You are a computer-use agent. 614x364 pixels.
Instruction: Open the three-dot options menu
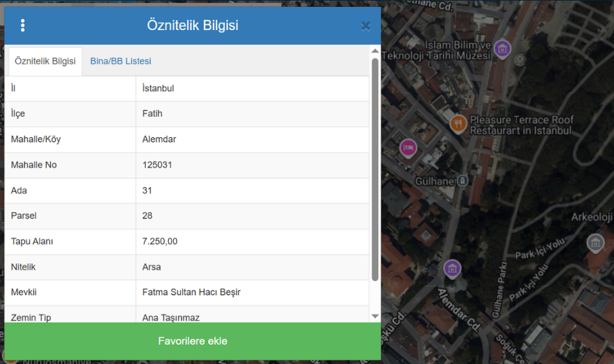[x=23, y=26]
